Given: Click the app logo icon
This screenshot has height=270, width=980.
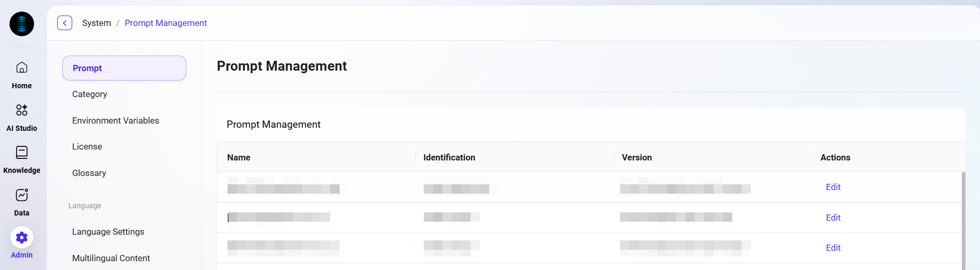Looking at the screenshot, I should (x=22, y=24).
